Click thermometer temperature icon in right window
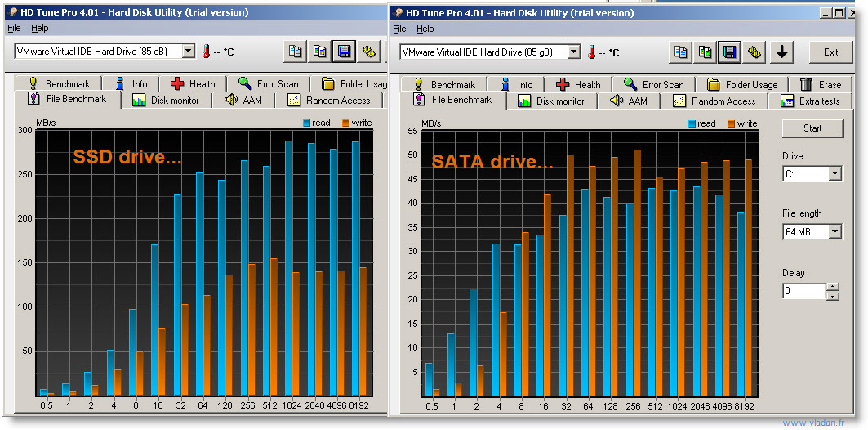868x430 pixels. pos(592,52)
